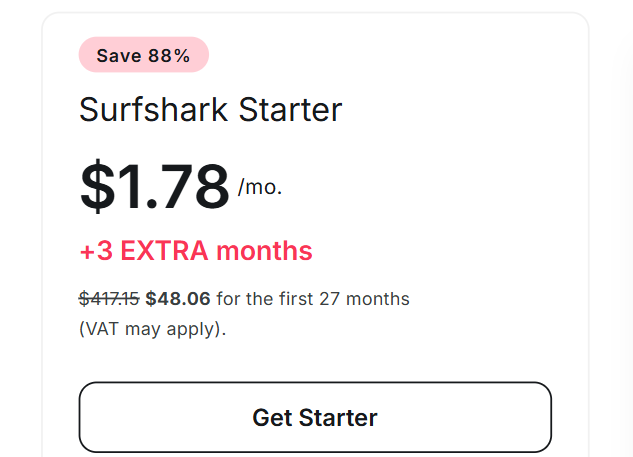Image resolution: width=633 pixels, height=457 pixels.
Task: Click the crossed-out $417.15 original price
Action: [x=109, y=298]
